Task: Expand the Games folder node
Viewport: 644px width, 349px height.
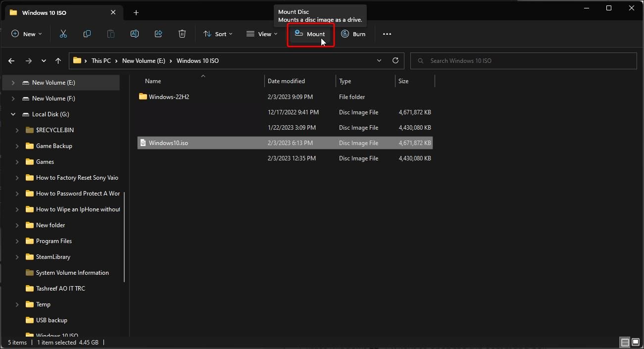Action: 17,162
